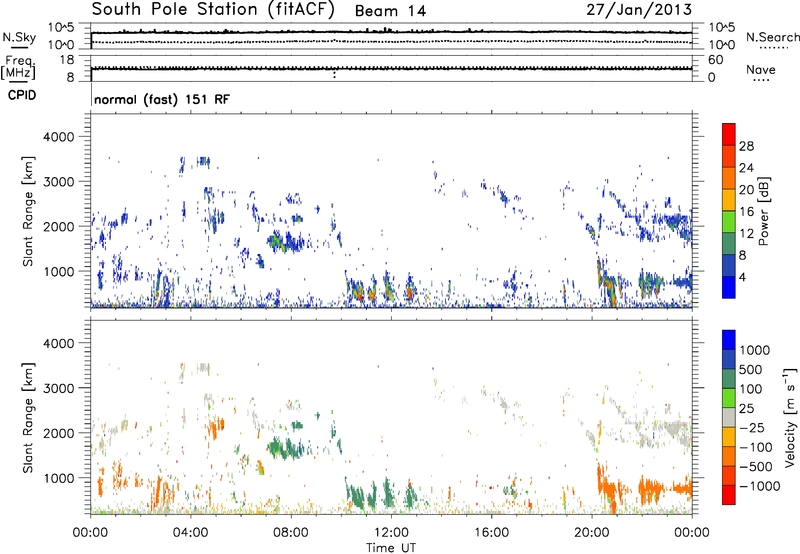Click the '04:00' time axis tick label
Image resolution: width=800 pixels, height=554 pixels.
click(x=190, y=533)
